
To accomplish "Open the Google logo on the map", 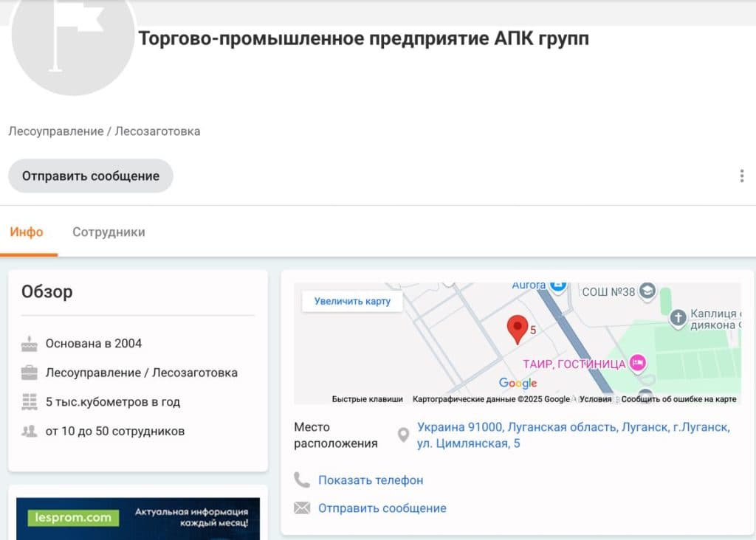I will tap(518, 383).
